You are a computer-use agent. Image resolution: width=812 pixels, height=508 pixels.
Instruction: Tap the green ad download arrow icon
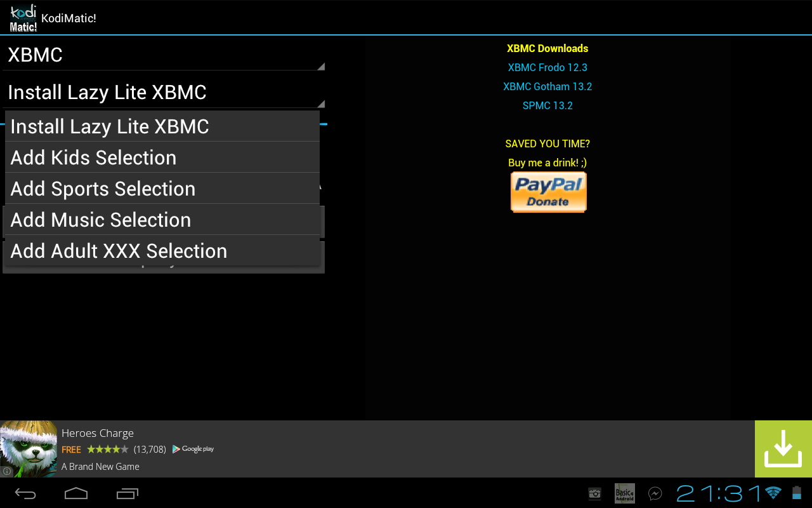[x=783, y=449]
